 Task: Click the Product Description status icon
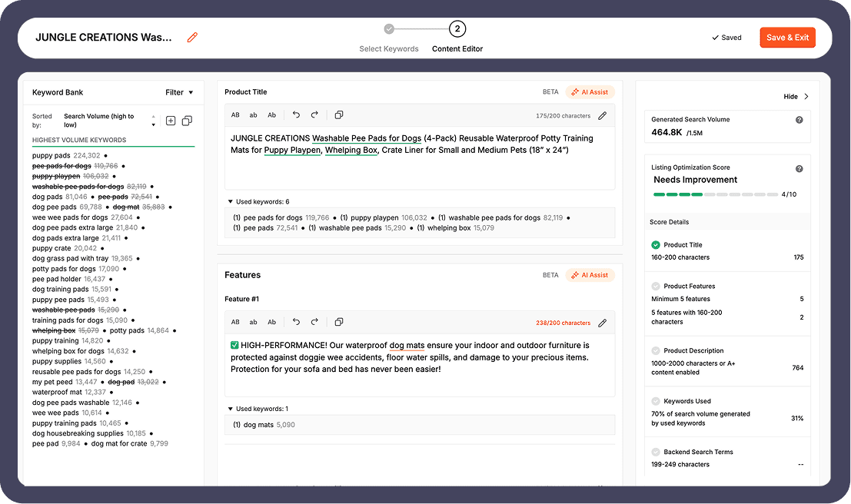[656, 350]
